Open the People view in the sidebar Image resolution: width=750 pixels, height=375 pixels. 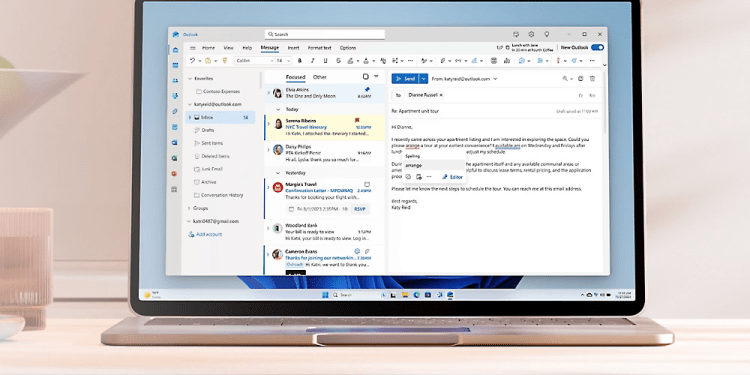tap(176, 80)
